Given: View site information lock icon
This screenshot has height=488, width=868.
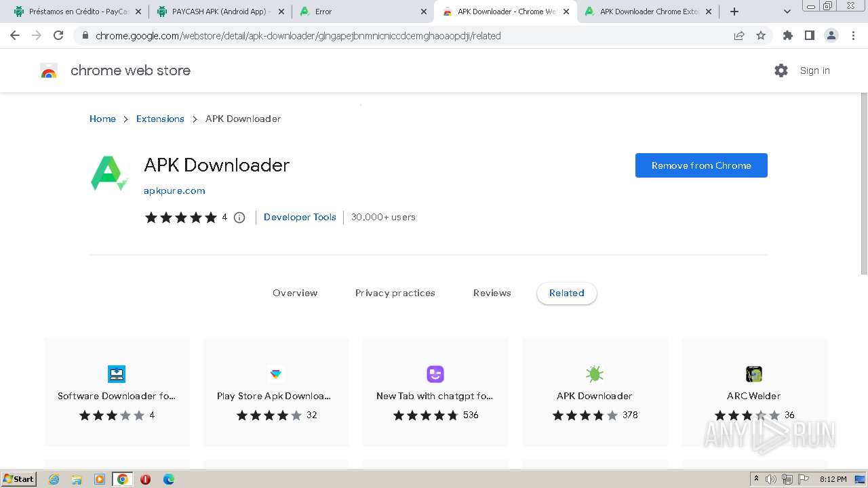Looking at the screenshot, I should pos(85,35).
